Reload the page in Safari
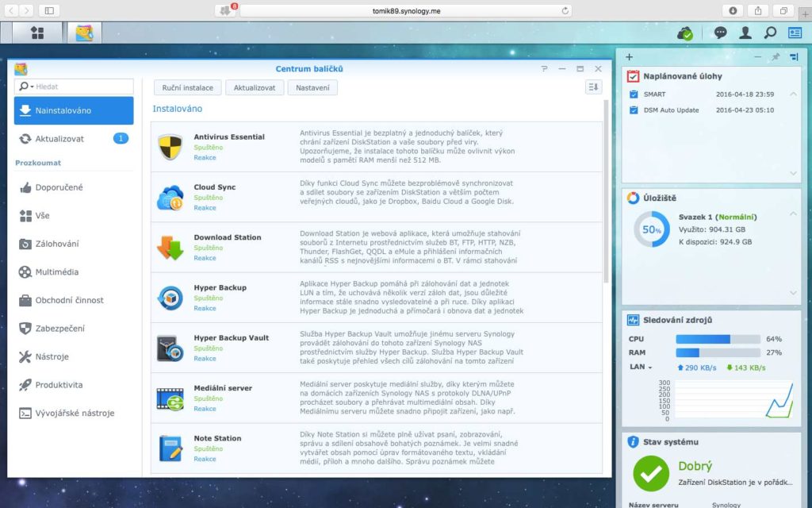812x508 pixels. point(565,10)
